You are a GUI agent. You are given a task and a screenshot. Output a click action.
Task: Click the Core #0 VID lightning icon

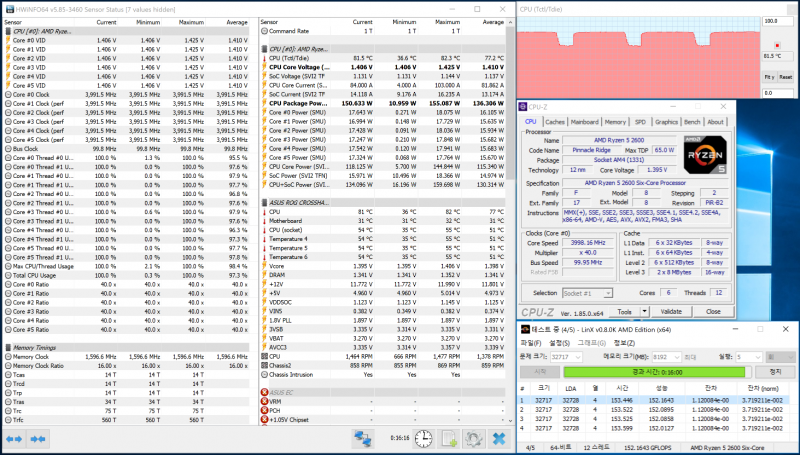8,40
